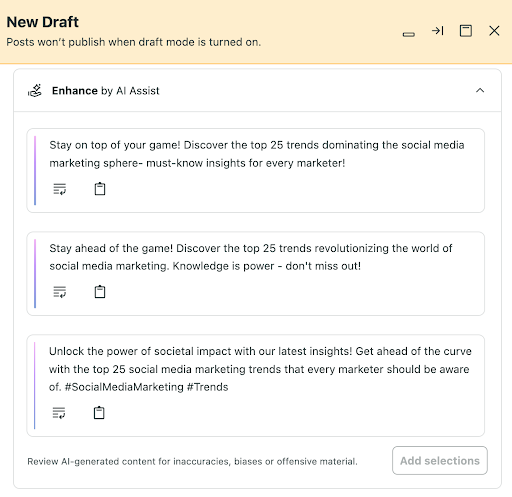Click the draft mode notice text in banner
Screen dimensions: 512x497
tap(134, 42)
